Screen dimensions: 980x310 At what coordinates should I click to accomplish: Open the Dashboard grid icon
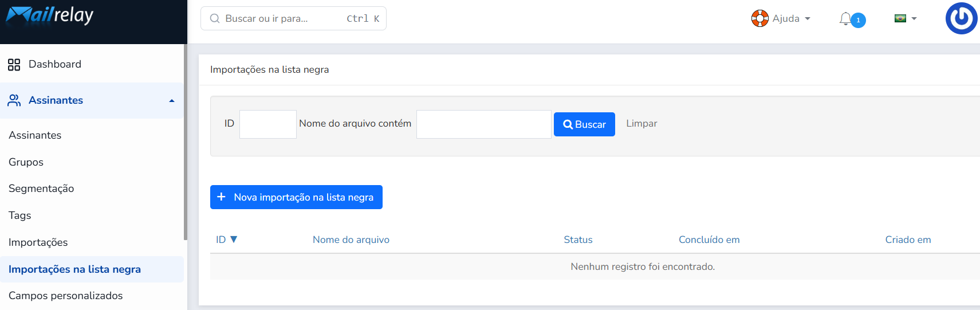[14, 64]
